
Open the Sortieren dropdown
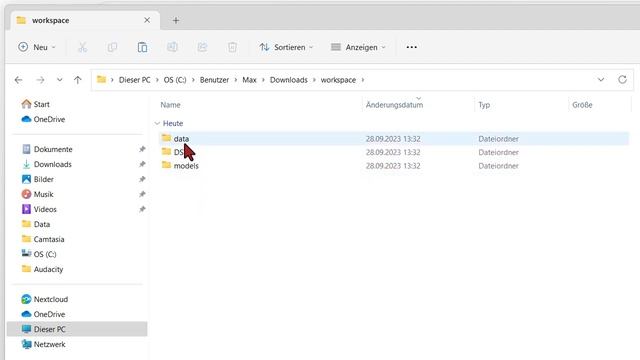(287, 47)
